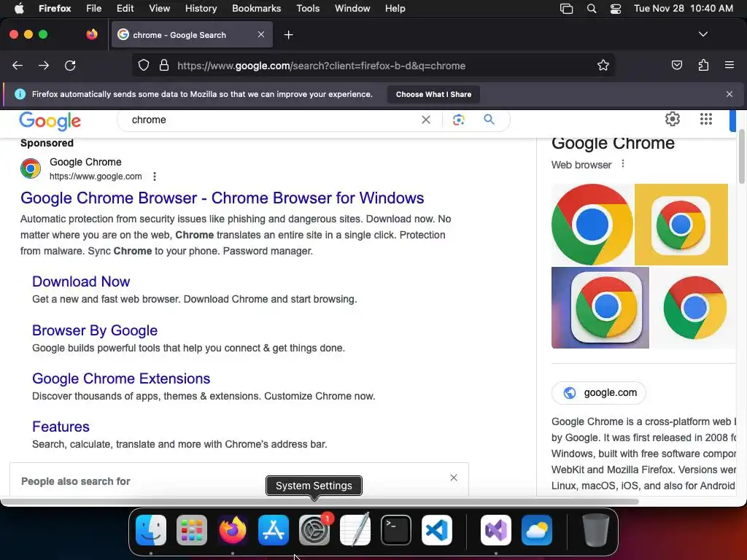Go forward with the forward arrow
747x560 pixels.
tap(44, 66)
